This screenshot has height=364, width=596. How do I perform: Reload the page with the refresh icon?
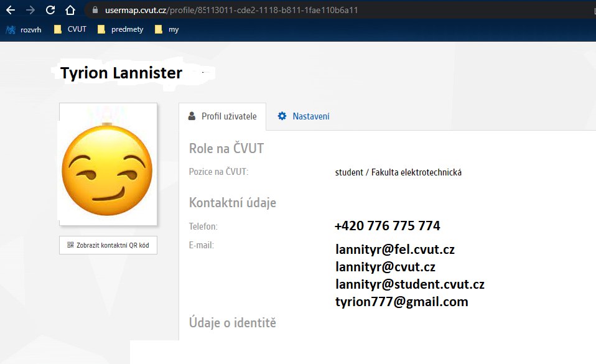click(x=50, y=11)
